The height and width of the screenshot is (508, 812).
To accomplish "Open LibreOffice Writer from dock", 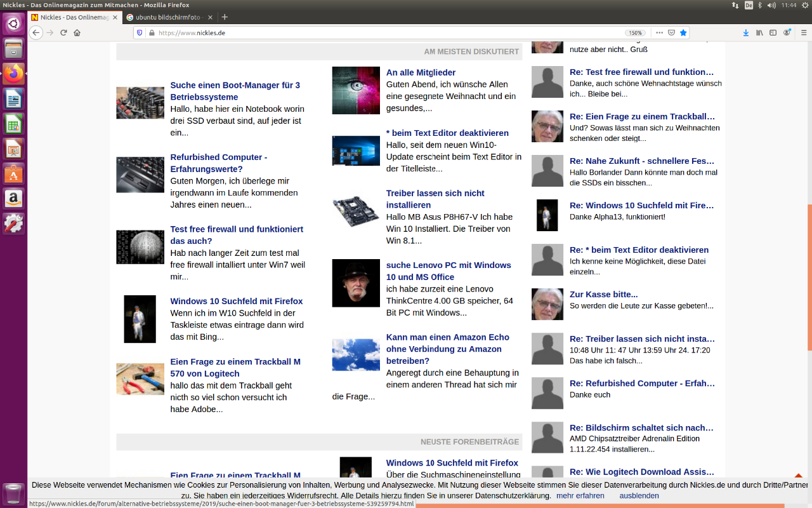I will [13, 98].
